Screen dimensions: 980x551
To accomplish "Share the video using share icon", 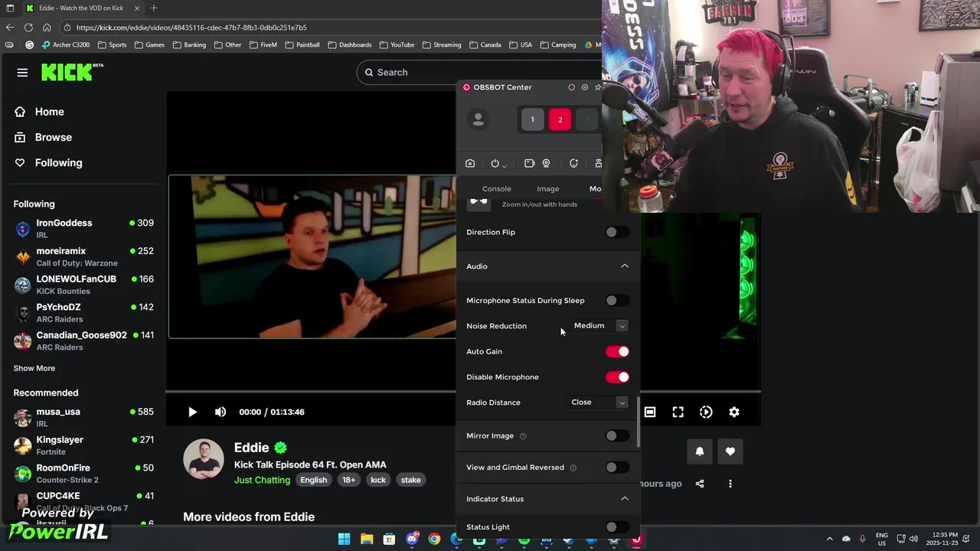I will tap(700, 484).
